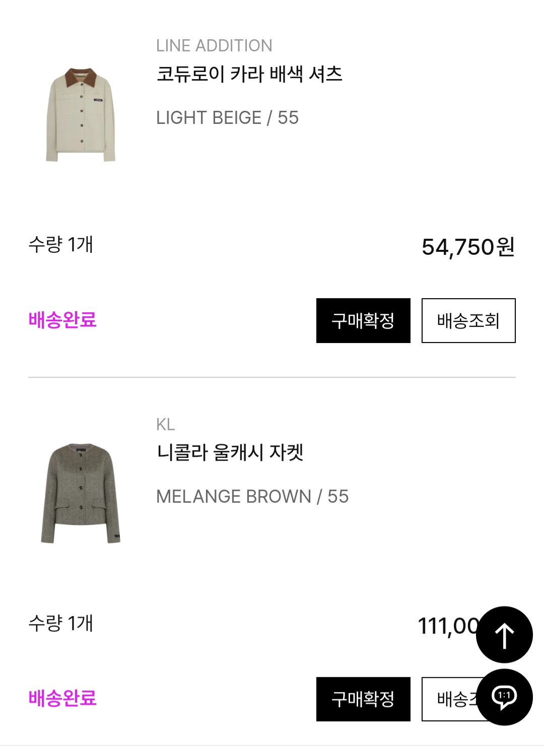This screenshot has width=544, height=756.
Task: Open the 1:1 chat inquiry icon
Action: [x=504, y=697]
